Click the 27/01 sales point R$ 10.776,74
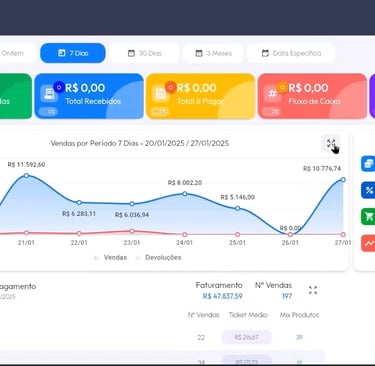Image resolution: width=375 pixels, height=366 pixels. coord(343,180)
